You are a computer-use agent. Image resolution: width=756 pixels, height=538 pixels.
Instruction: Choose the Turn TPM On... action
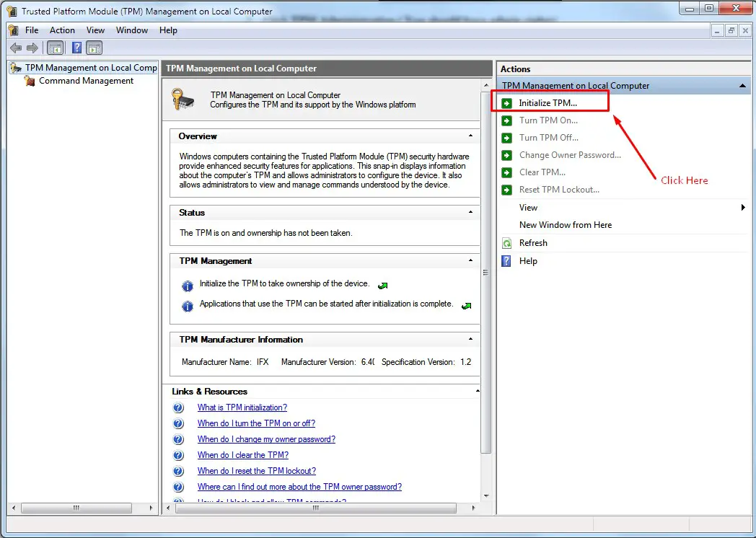[x=548, y=120]
